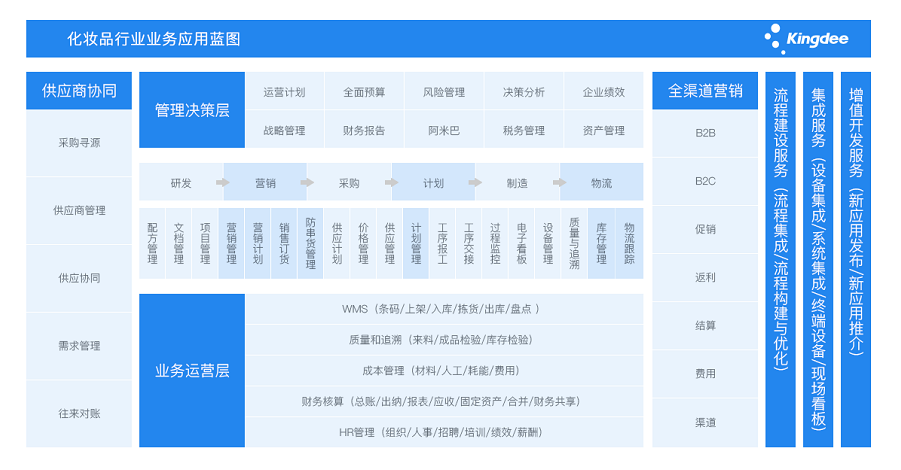Open the 质量和追溯 row
Viewport: 901px width, 470px height.
444,340
